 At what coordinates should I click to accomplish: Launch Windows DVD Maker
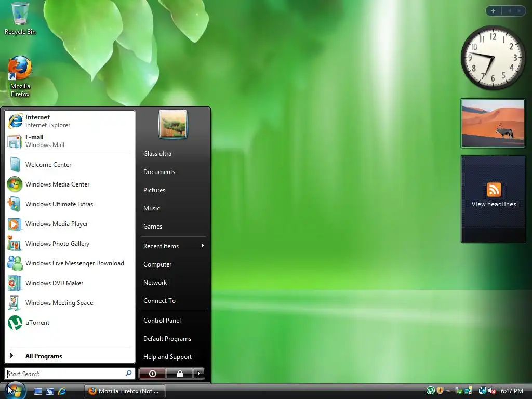click(x=69, y=283)
